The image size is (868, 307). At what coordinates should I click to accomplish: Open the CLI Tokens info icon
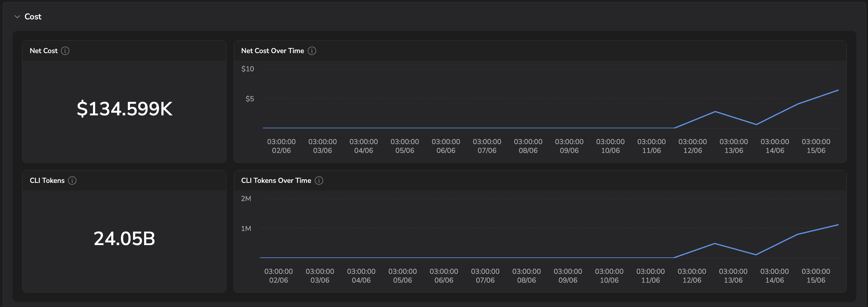[72, 181]
